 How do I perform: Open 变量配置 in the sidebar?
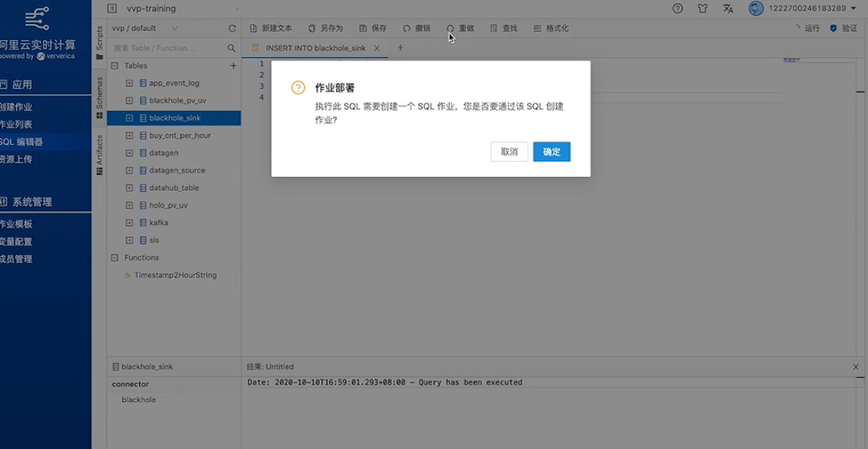[16, 242]
